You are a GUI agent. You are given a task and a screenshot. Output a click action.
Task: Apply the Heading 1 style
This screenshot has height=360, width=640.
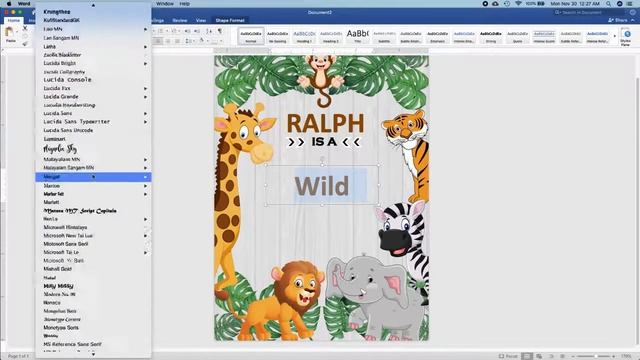[x=304, y=36]
